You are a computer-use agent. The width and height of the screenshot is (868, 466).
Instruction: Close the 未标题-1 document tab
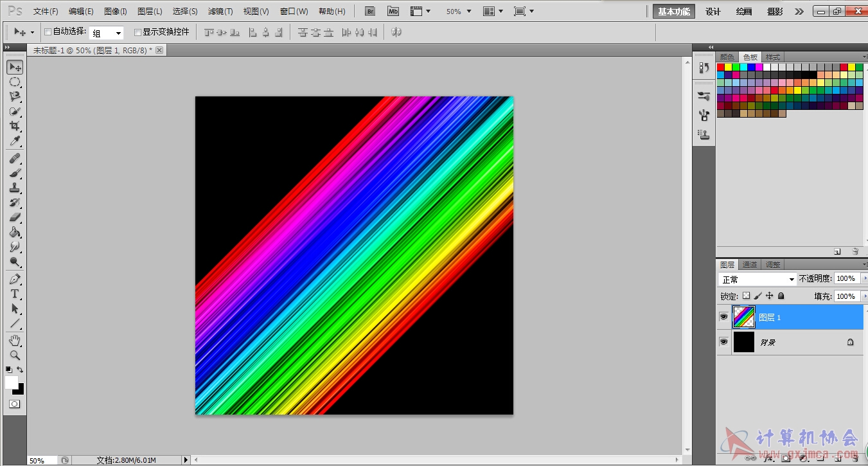click(x=159, y=50)
